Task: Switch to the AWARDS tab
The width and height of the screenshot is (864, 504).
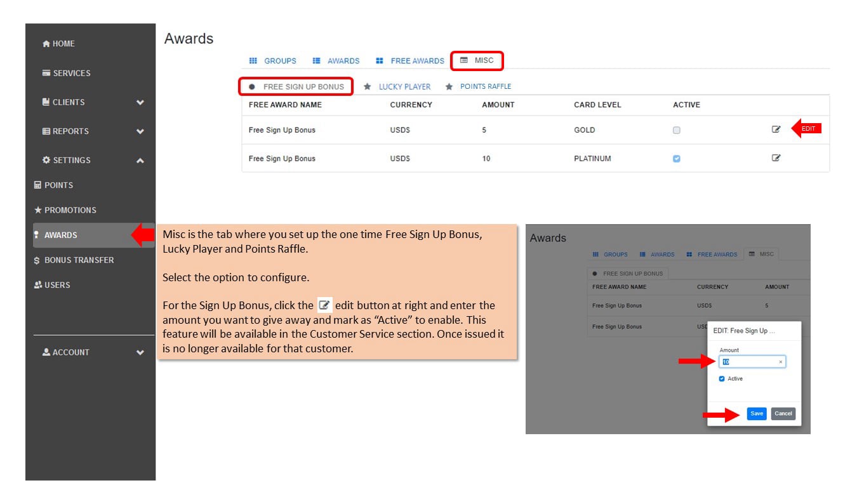Action: point(336,61)
